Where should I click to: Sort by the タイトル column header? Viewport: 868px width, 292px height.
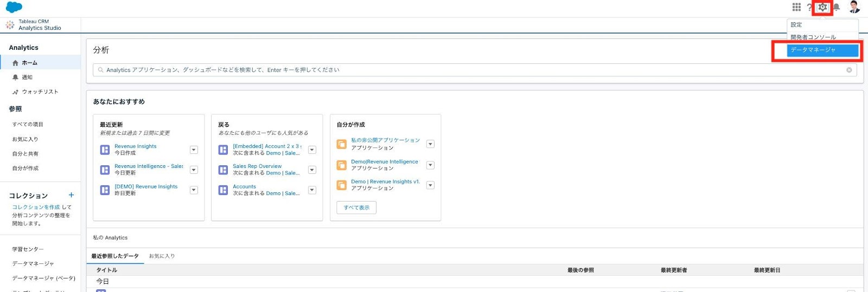(x=107, y=270)
